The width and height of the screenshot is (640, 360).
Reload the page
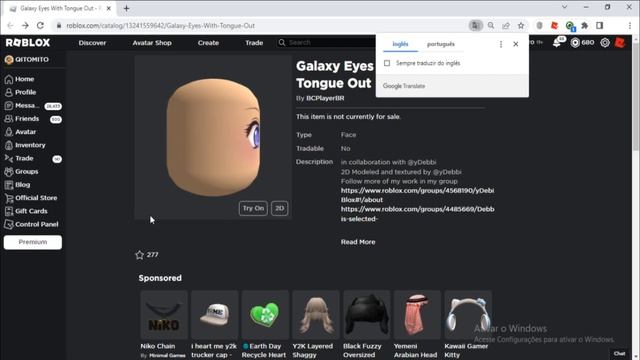pos(40,25)
